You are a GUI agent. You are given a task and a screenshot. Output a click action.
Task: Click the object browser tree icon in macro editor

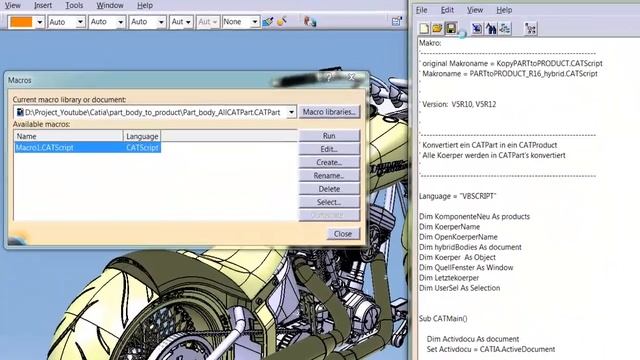tap(530, 28)
